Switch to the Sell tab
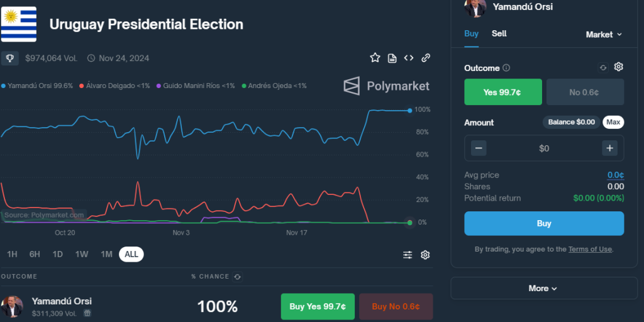Viewport: 644px width, 322px height. 499,33
